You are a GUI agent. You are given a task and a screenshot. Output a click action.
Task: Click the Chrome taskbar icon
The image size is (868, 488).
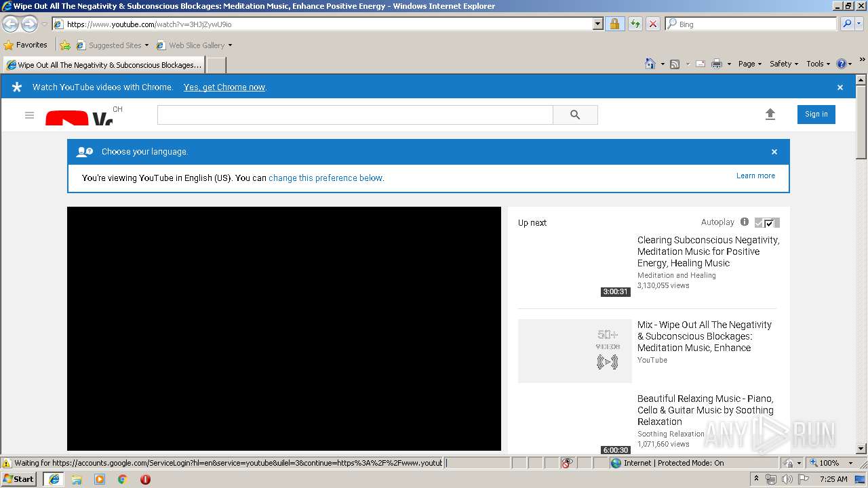tap(123, 479)
